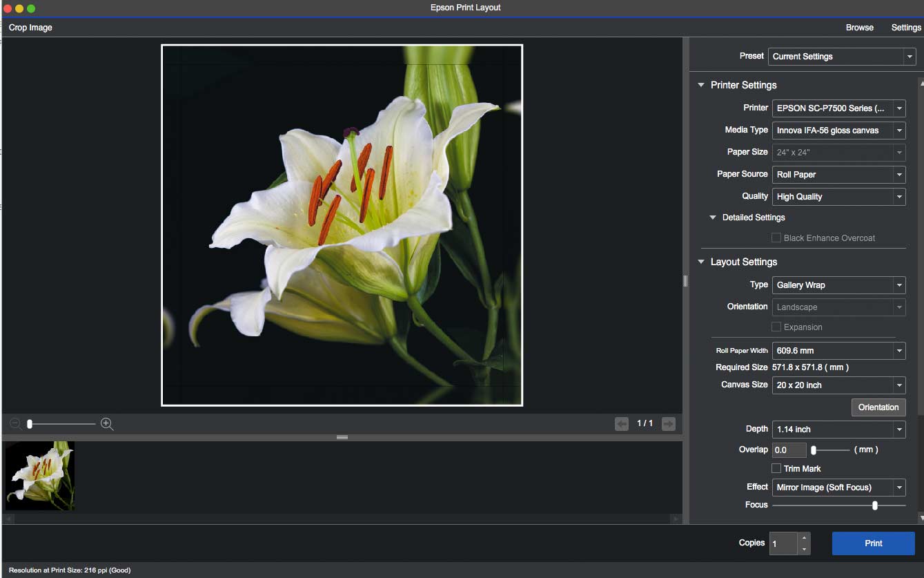Image resolution: width=924 pixels, height=578 pixels.
Task: Toggle the Expansion checkbox
Action: coord(776,327)
